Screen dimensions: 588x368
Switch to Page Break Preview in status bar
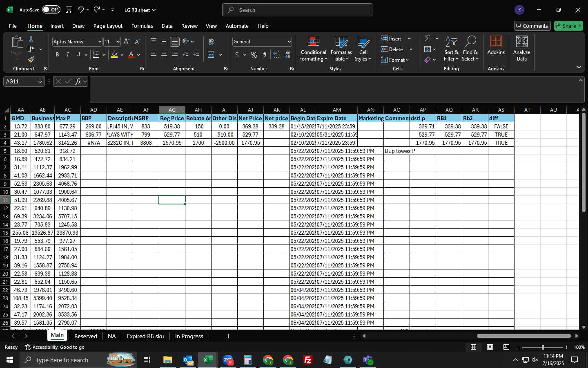click(506, 347)
